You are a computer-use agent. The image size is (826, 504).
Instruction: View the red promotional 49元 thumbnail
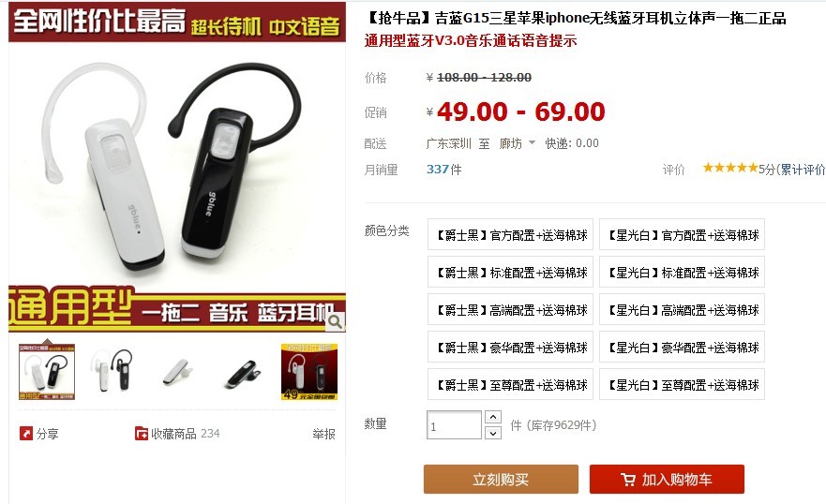click(309, 371)
